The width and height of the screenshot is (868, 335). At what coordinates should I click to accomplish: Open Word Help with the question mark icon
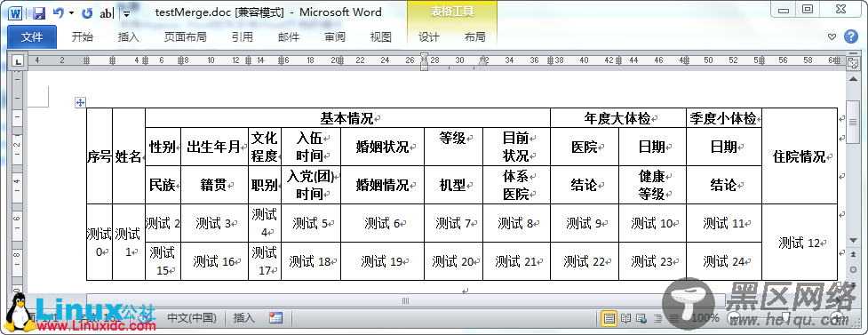[x=851, y=36]
